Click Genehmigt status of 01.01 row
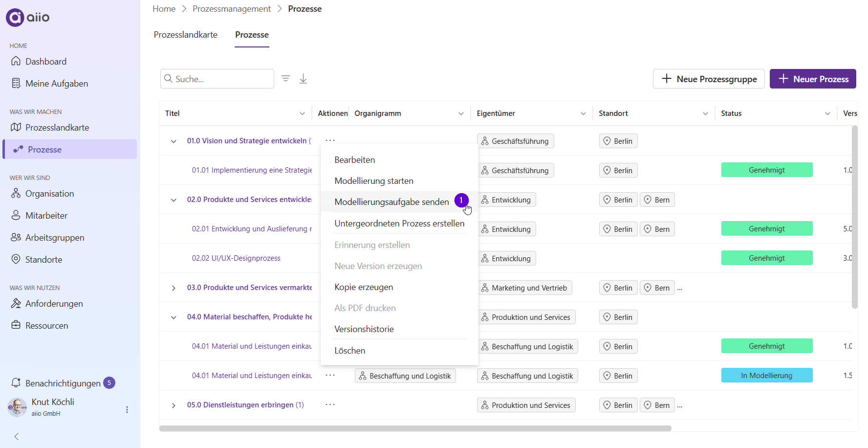 [x=767, y=170]
